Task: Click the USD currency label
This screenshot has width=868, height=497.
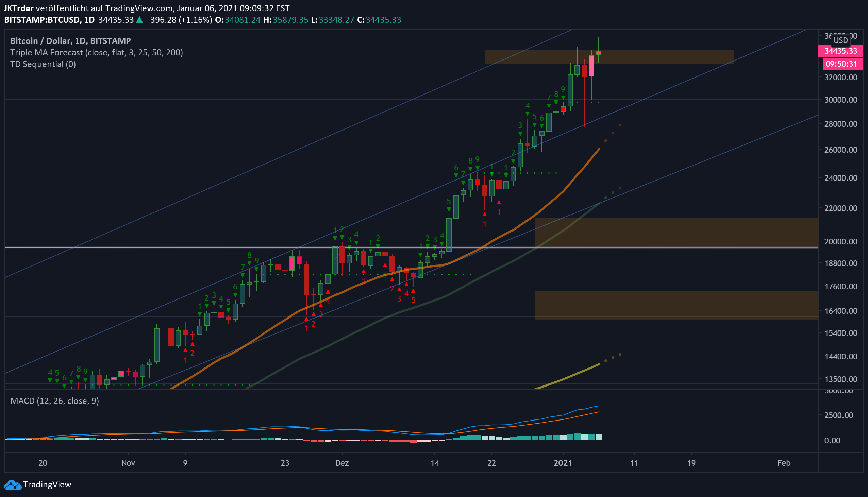Action: click(x=840, y=40)
